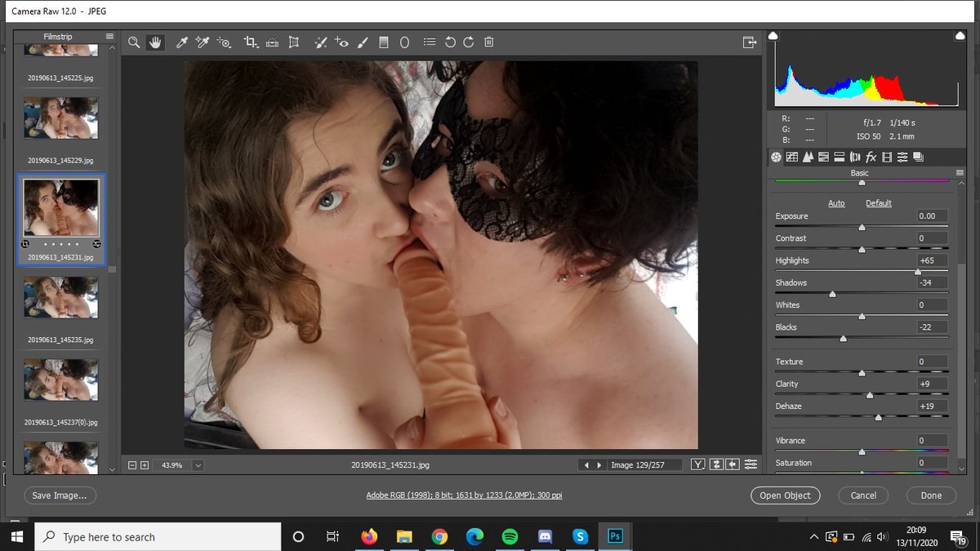Switch to the Effects fx tab

pos(871,157)
